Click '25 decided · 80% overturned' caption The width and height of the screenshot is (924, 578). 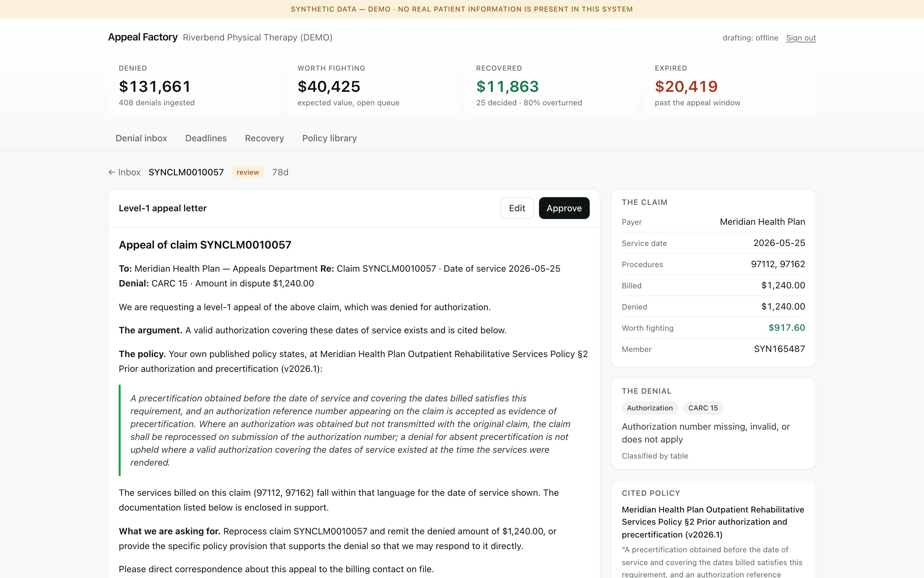[529, 102]
